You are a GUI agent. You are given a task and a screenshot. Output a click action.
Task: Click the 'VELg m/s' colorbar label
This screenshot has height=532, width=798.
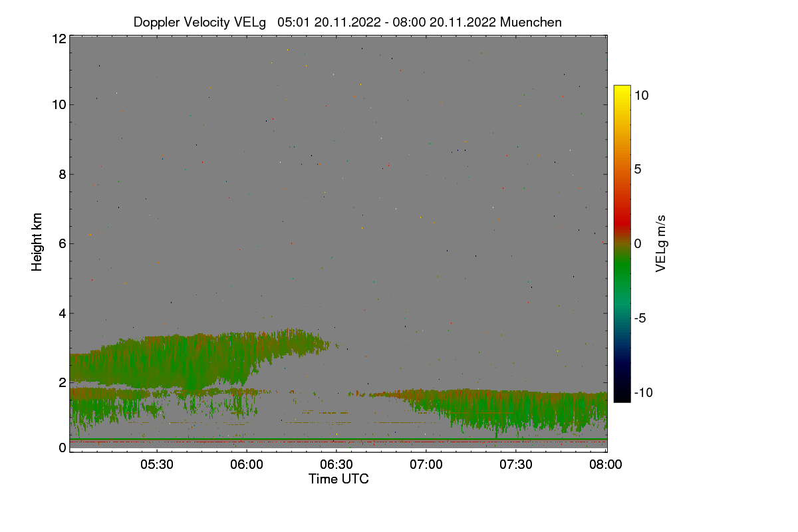click(x=660, y=243)
